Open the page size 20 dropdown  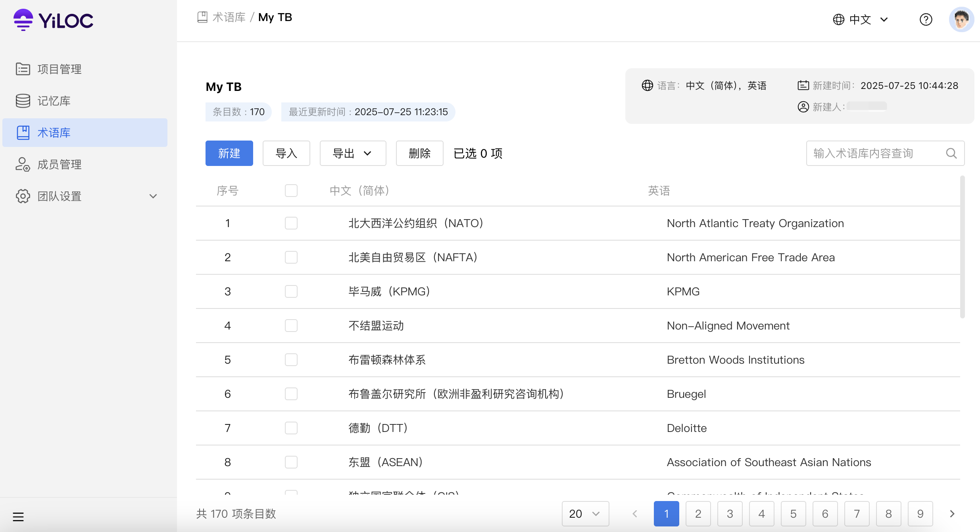585,514
